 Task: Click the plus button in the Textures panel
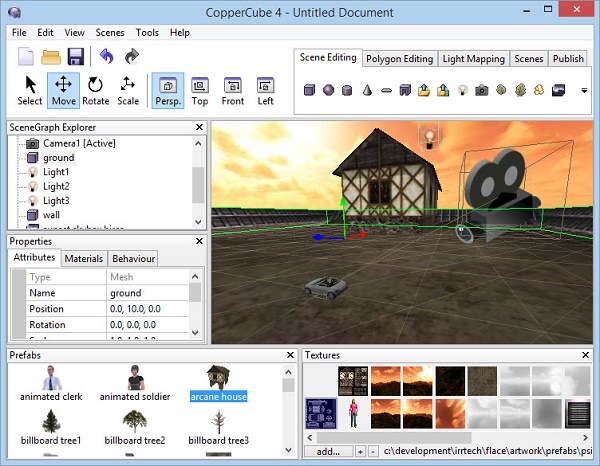tap(360, 452)
